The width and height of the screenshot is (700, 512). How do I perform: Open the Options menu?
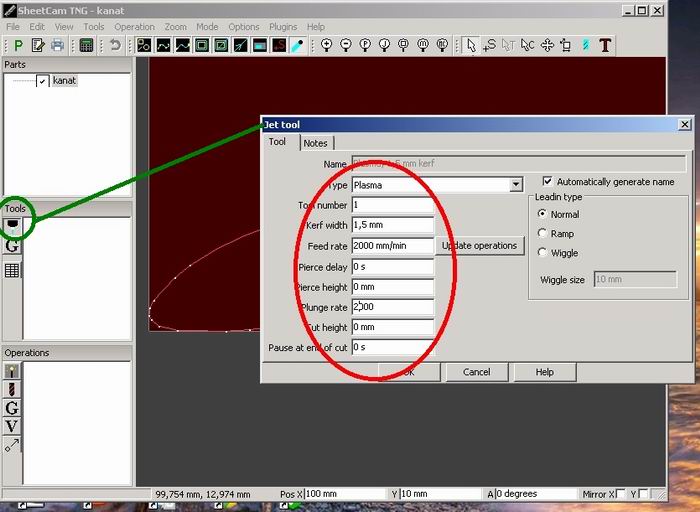(244, 27)
